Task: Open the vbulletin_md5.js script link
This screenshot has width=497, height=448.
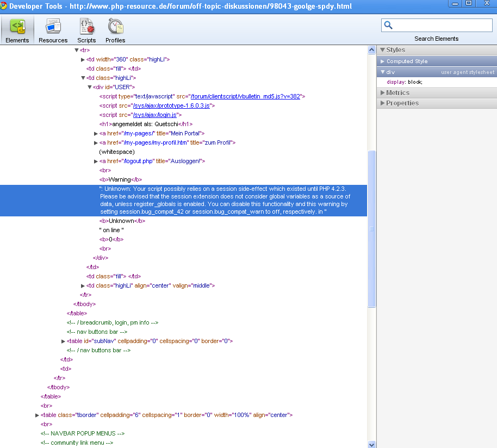Action: click(246, 96)
